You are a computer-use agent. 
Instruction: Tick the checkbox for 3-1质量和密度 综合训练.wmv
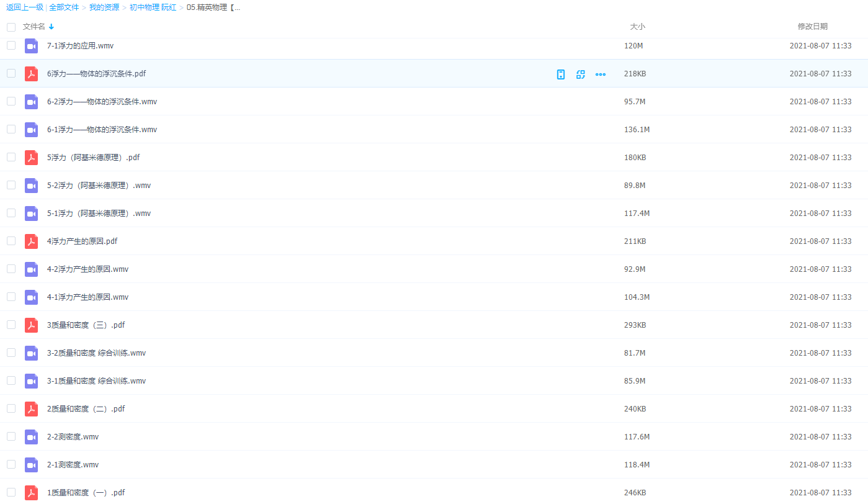point(11,380)
